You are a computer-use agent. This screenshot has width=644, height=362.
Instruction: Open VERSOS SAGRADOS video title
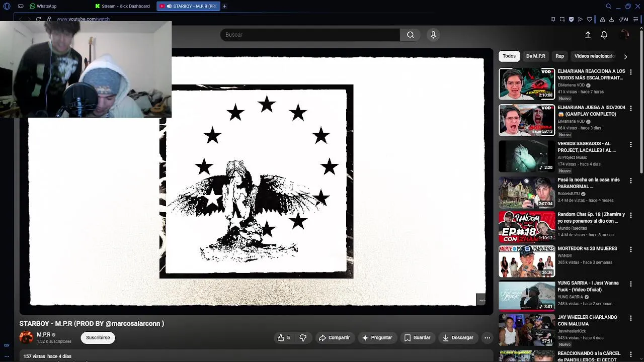587,147
